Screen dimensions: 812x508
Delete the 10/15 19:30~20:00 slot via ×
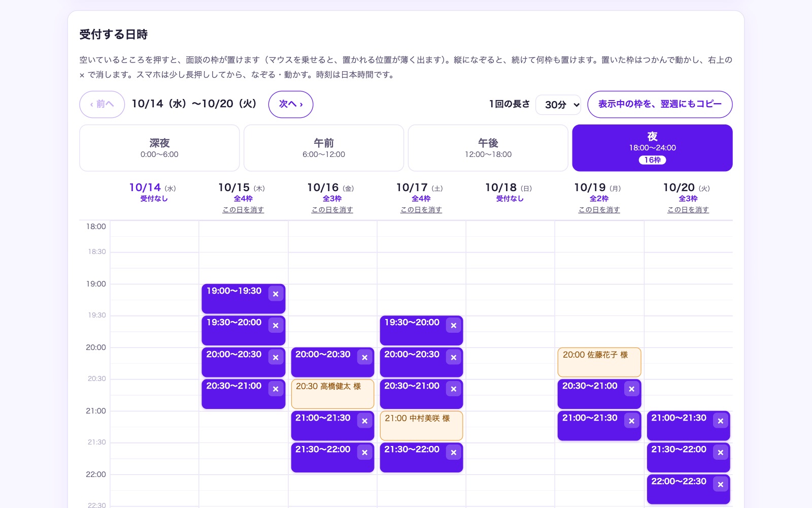[276, 326]
